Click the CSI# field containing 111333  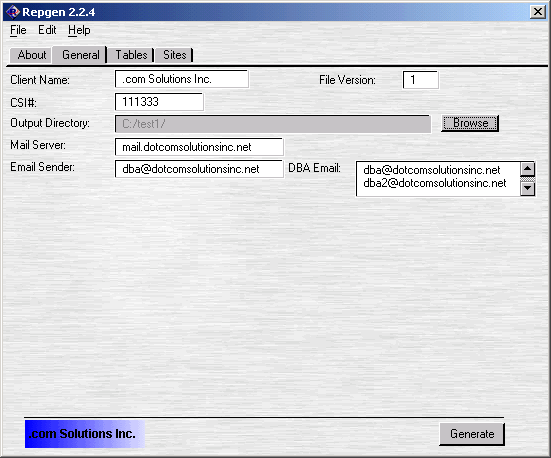159,102
